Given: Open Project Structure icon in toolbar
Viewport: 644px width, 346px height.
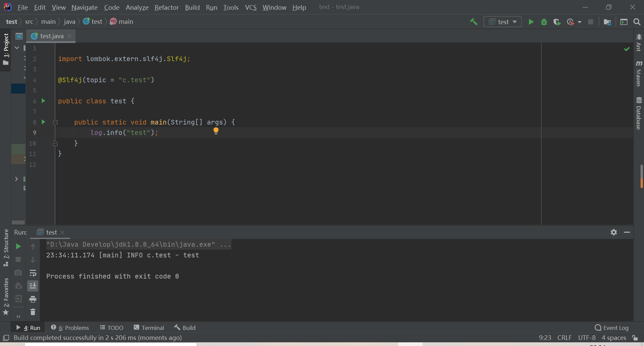Looking at the screenshot, I should tap(607, 22).
